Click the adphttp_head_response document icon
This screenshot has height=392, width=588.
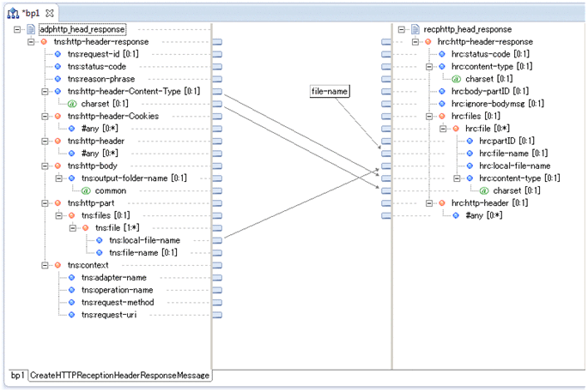tap(31, 30)
